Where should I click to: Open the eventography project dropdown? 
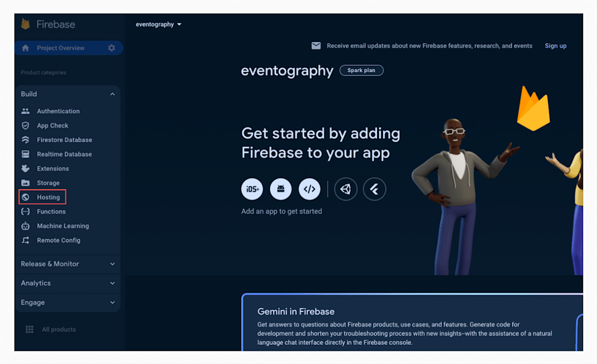click(x=159, y=24)
